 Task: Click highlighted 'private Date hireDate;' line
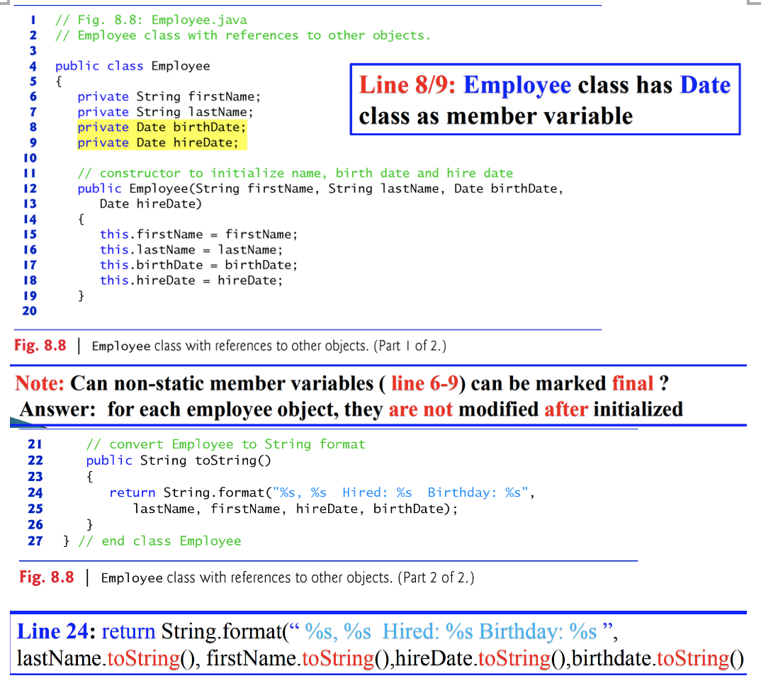tap(158, 142)
